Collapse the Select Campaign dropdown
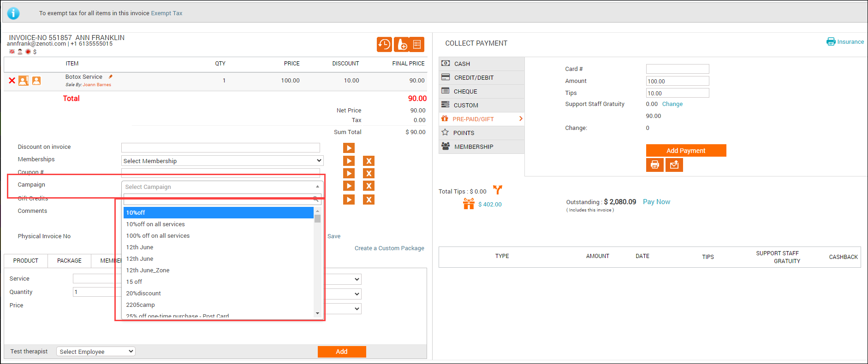The width and height of the screenshot is (868, 364). click(x=222, y=187)
